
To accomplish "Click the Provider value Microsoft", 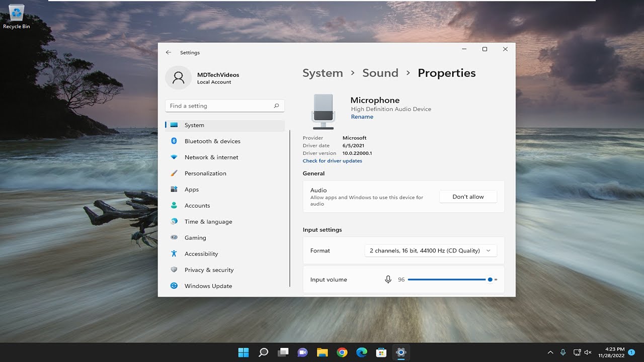I will tap(355, 138).
